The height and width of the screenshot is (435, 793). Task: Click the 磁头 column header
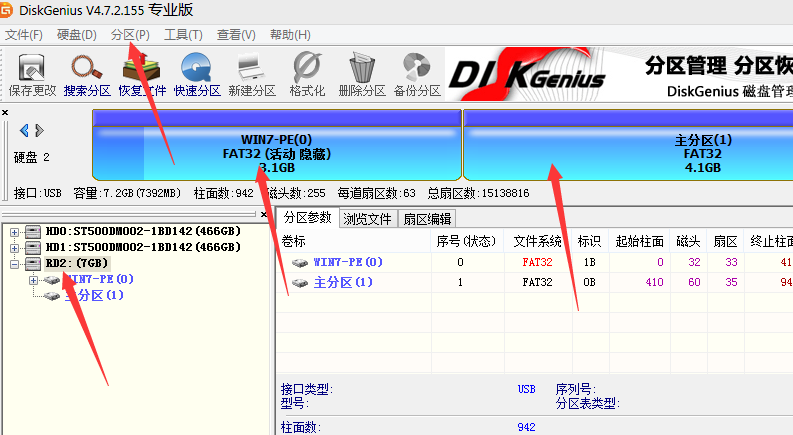688,241
